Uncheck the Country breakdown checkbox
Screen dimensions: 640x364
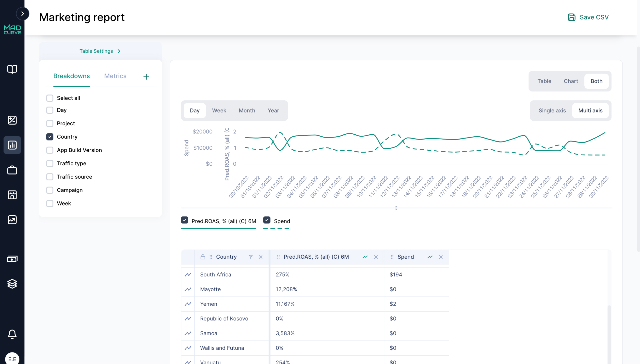click(x=50, y=137)
